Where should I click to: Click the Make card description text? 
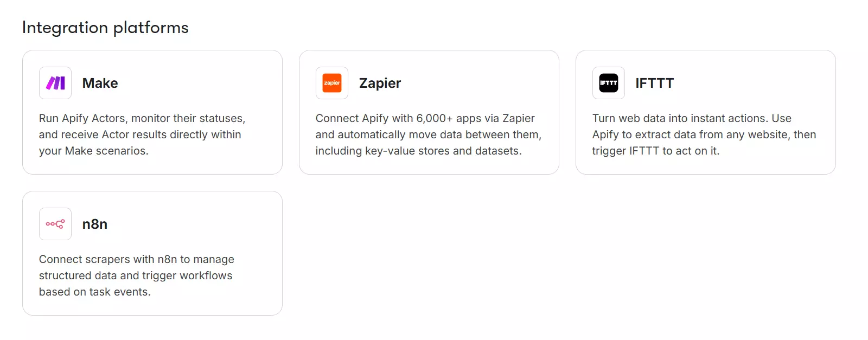[142, 134]
